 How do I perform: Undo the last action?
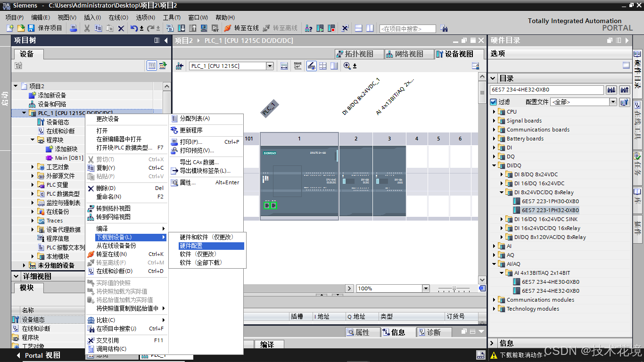tap(134, 28)
